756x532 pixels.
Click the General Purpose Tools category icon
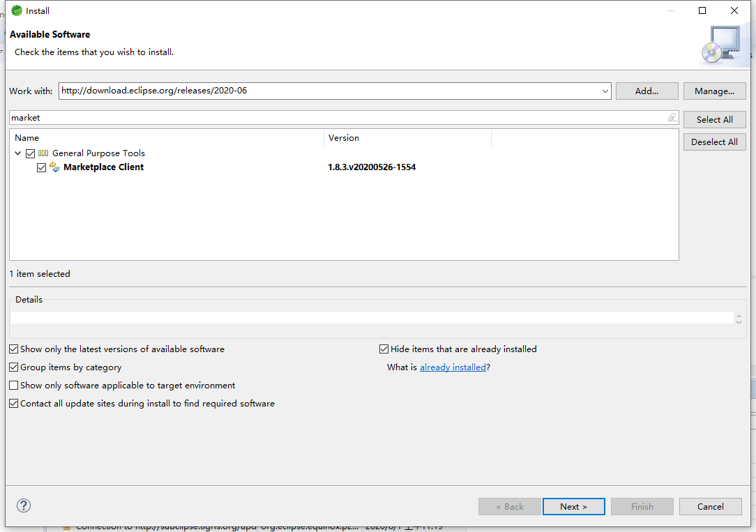(43, 153)
